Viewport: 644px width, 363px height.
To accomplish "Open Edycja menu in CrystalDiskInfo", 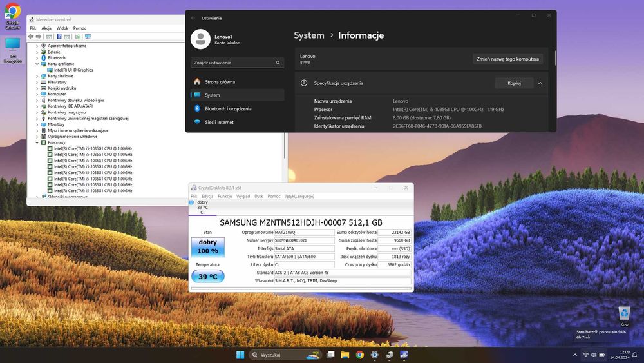I will (x=207, y=197).
